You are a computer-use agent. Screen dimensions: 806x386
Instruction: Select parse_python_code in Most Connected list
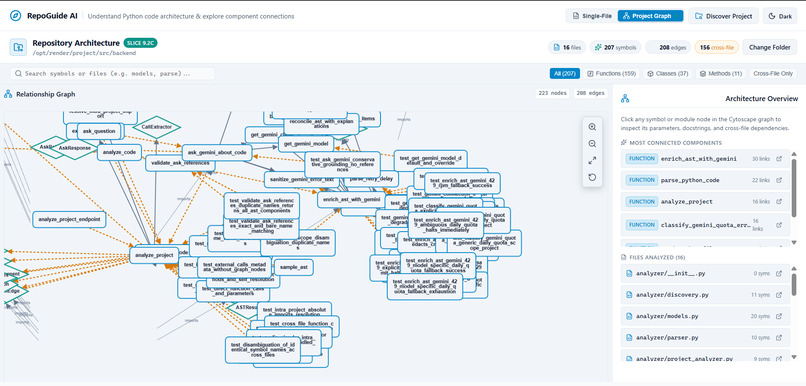(x=705, y=180)
